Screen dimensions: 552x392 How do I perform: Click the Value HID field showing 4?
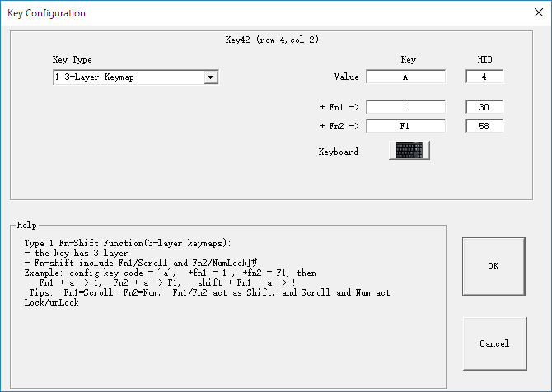tap(484, 77)
